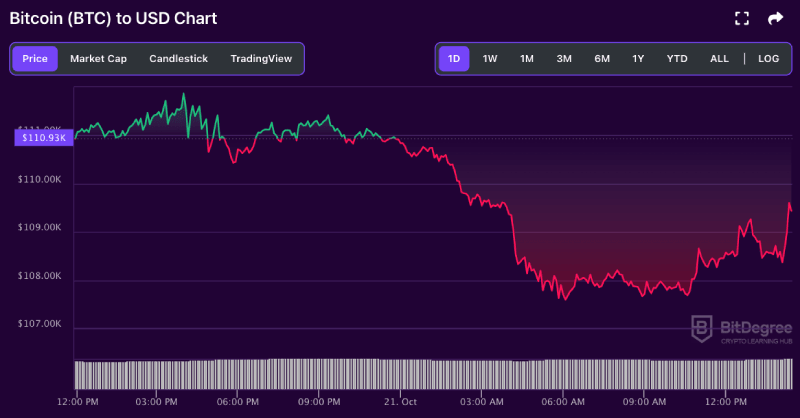Select YTD time range
The width and height of the screenshot is (800, 418).
click(677, 59)
